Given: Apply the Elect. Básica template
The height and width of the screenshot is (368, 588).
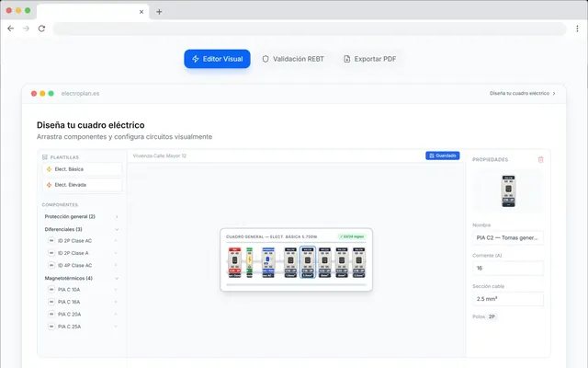Looking at the screenshot, I should click(x=83, y=169).
